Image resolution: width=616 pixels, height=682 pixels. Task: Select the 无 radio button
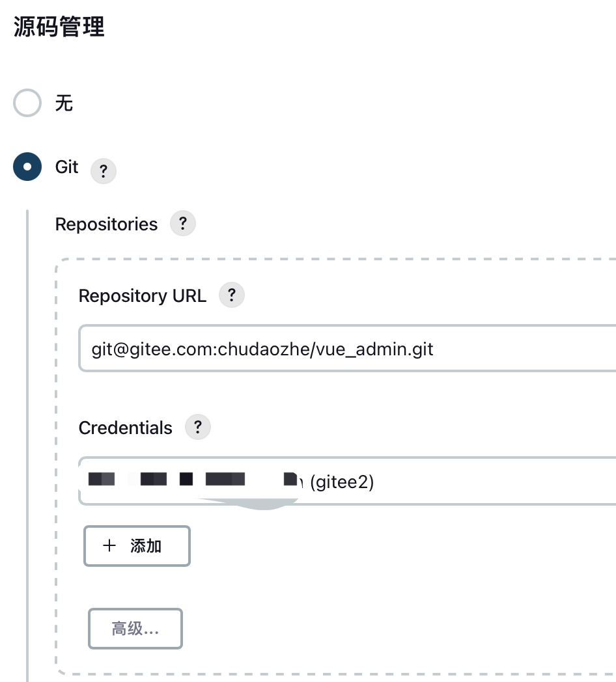click(27, 103)
